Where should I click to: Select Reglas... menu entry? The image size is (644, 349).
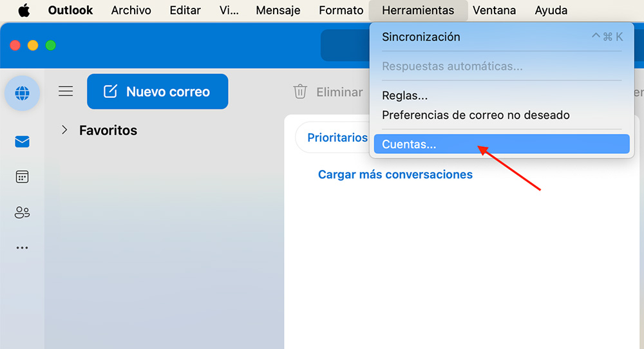click(502, 96)
